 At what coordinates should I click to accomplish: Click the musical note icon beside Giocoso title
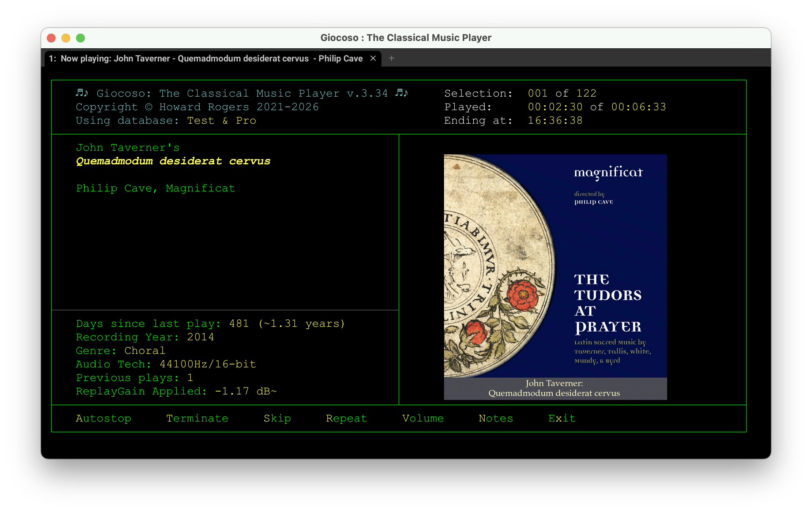(81, 93)
